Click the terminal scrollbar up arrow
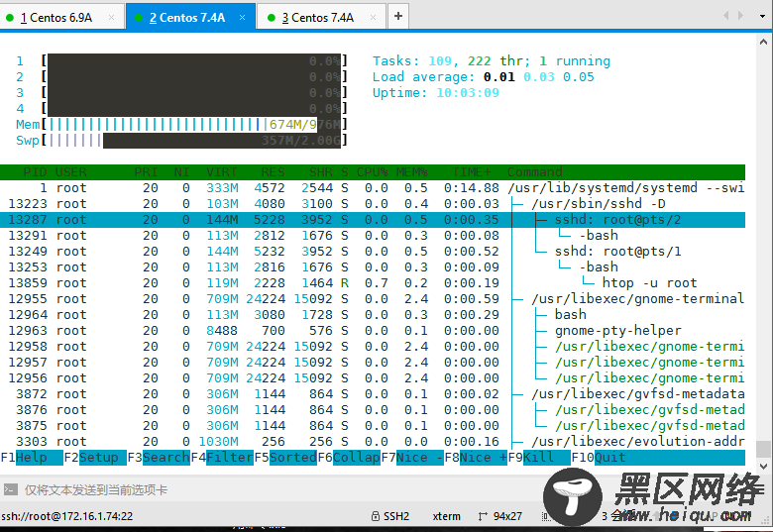773x532 pixels. click(764, 43)
